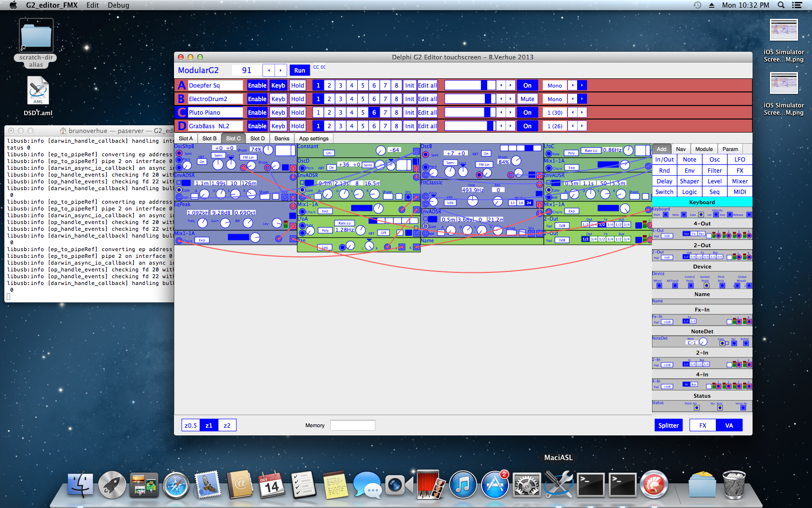The height and width of the screenshot is (508, 812).
Task: Open Reminders checklist icon in dock
Action: [x=304, y=484]
